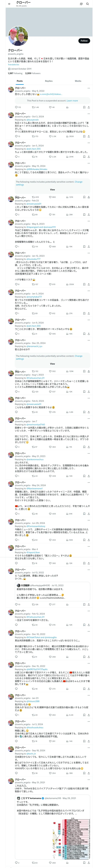Expand the more menu on Jan 7 post
The image size is (98, 868).
click(x=89, y=418)
